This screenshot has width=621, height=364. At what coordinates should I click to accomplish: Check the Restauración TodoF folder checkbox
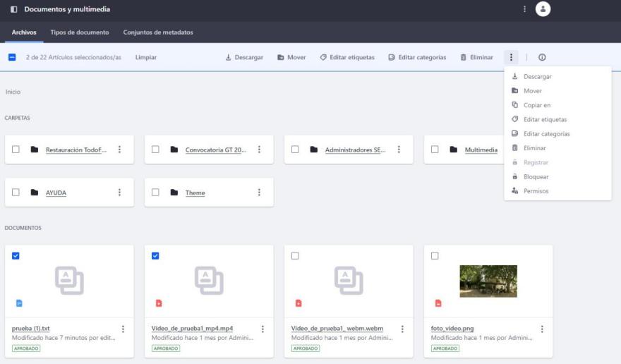(16, 150)
